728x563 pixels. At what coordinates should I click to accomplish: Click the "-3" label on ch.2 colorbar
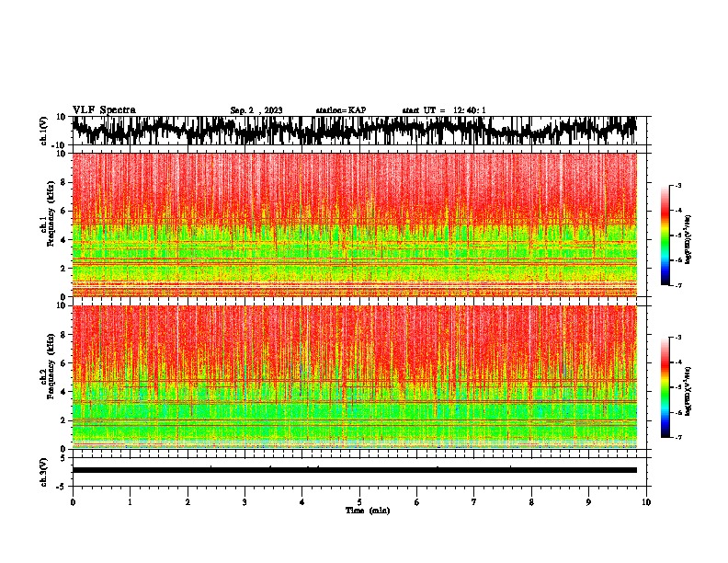pyautogui.click(x=677, y=338)
